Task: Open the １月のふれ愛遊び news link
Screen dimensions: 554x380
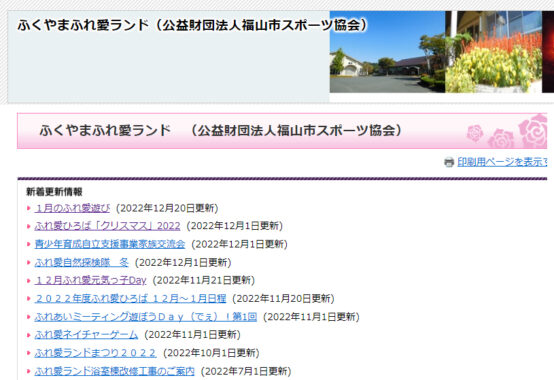Action: [x=72, y=208]
